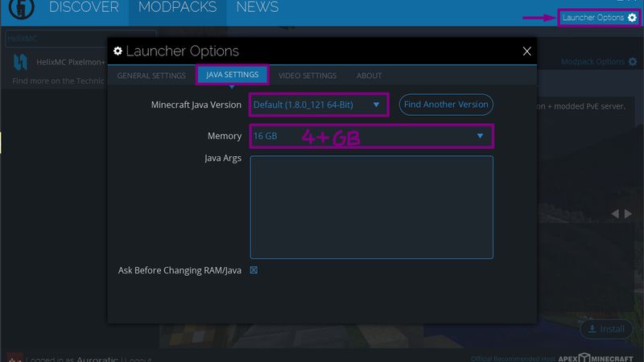Click inside the Java Args text box
The height and width of the screenshot is (362, 644).
point(371,208)
